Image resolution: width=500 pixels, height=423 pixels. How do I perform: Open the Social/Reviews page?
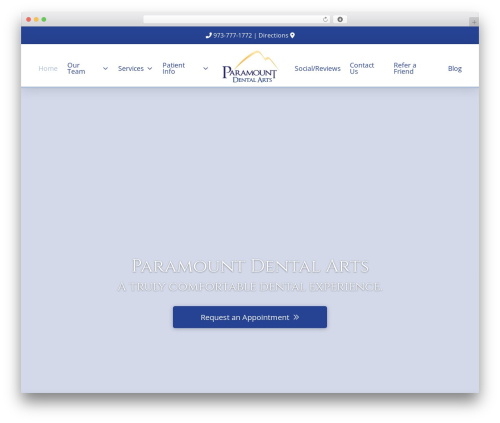[317, 69]
